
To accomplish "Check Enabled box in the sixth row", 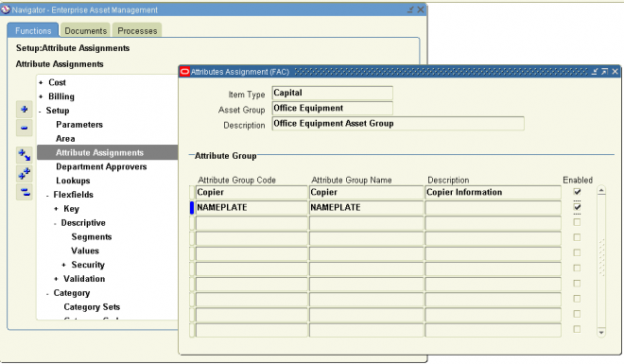I will [577, 268].
